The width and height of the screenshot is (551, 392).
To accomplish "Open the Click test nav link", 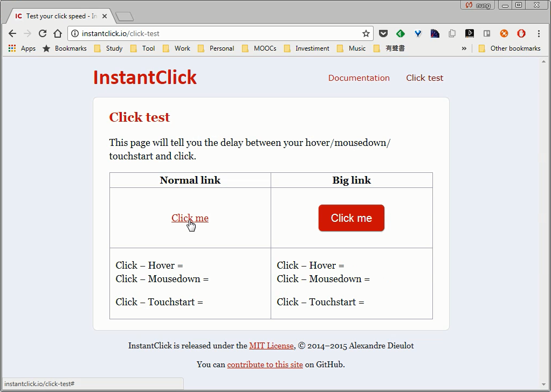I will coord(424,78).
